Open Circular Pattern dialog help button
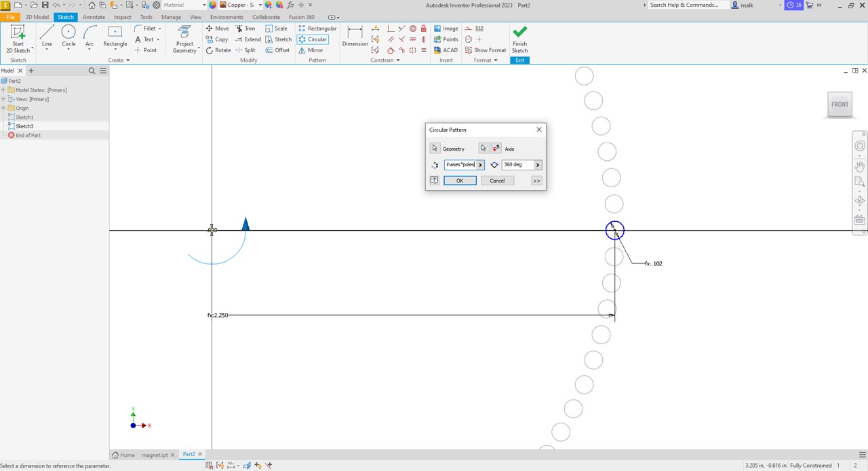Viewport: 868px width, 471px height. [x=435, y=181]
